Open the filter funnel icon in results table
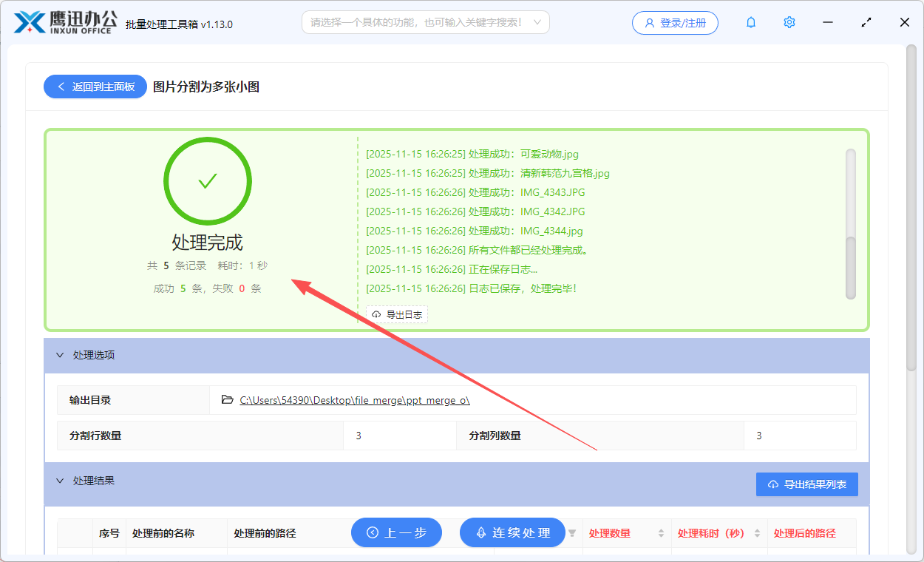 coord(573,532)
